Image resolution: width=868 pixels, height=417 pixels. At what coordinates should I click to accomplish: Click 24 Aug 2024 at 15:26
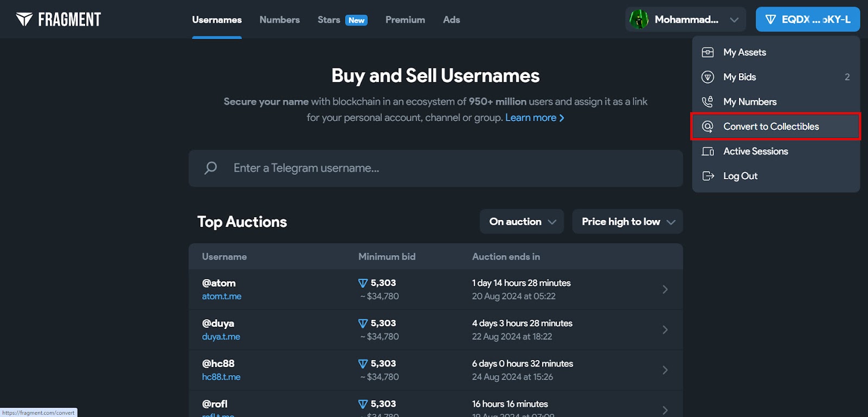point(513,377)
